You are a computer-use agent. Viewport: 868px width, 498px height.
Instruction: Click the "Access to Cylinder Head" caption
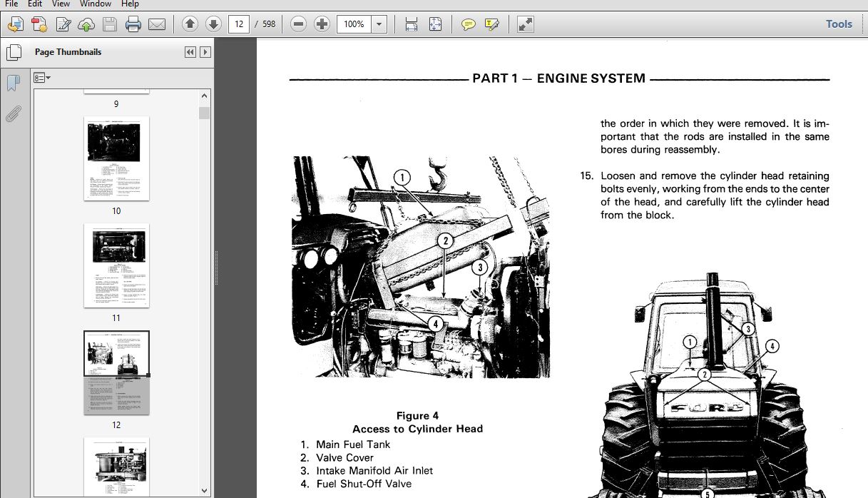click(417, 429)
